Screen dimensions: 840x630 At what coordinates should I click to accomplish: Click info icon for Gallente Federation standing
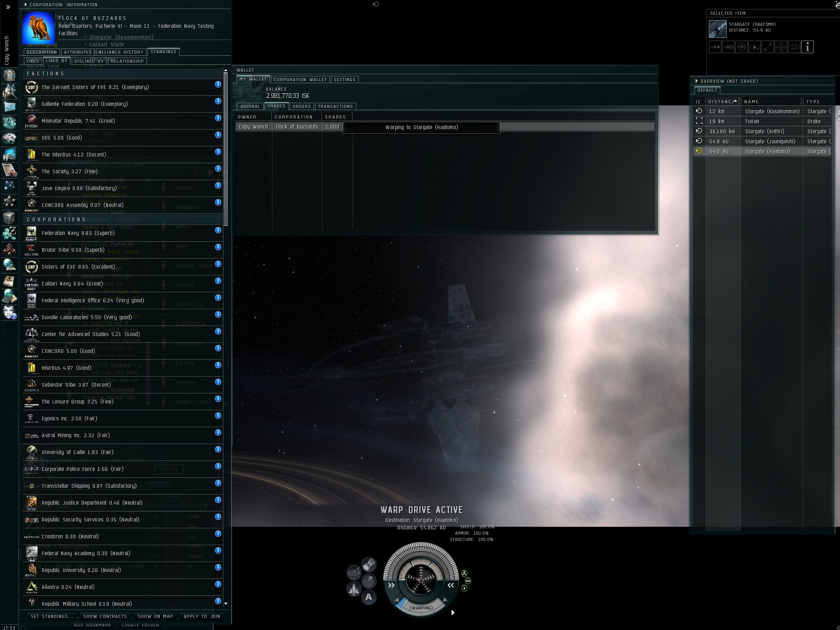coord(218,101)
